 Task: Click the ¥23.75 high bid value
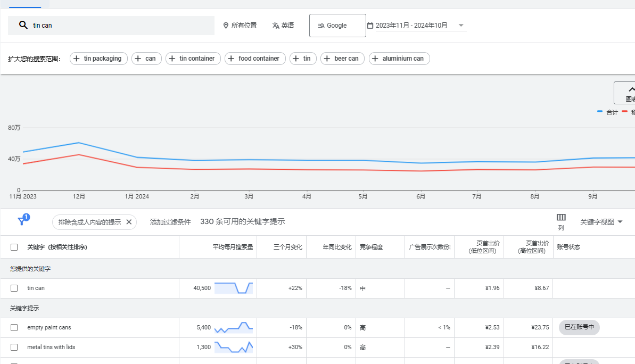[x=540, y=328]
